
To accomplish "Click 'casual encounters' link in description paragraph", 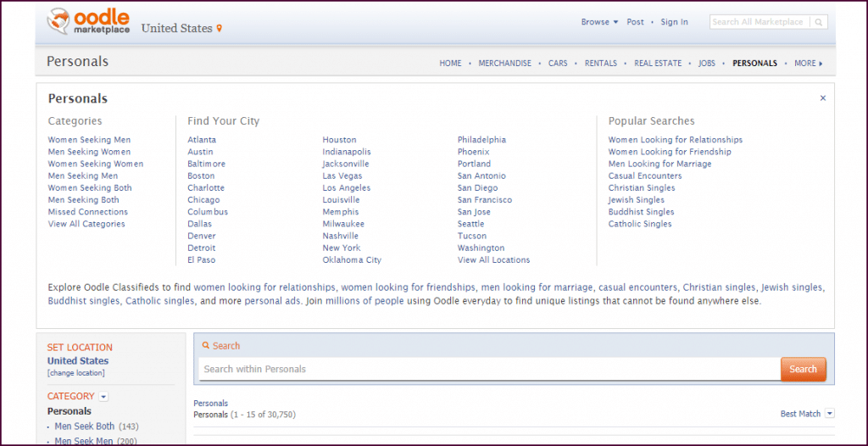I will click(637, 287).
